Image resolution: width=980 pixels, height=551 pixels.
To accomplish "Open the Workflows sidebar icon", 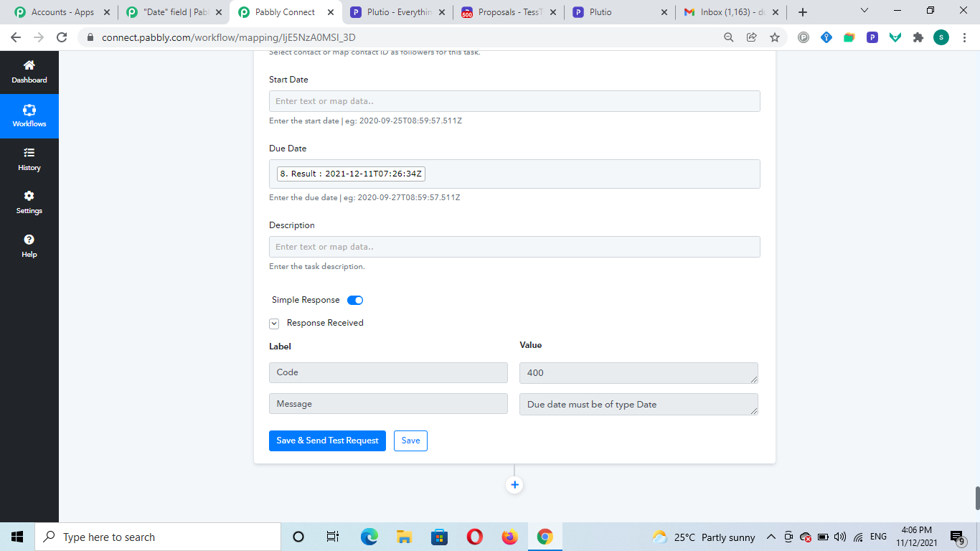I will tap(29, 110).
